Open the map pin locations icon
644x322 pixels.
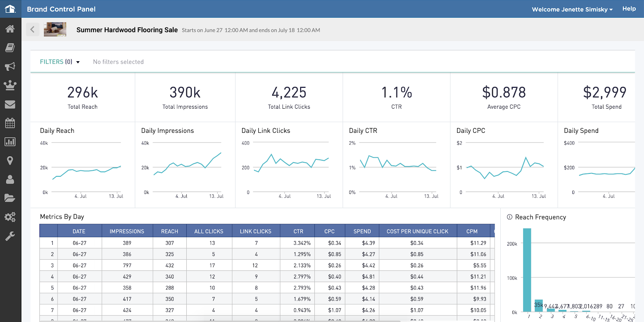(x=10, y=161)
